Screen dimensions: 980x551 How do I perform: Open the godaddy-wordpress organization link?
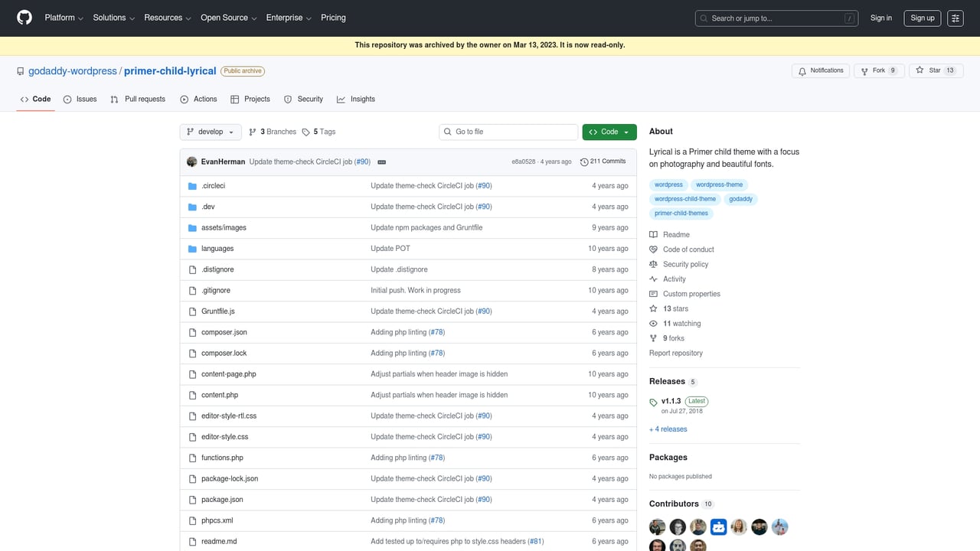72,70
